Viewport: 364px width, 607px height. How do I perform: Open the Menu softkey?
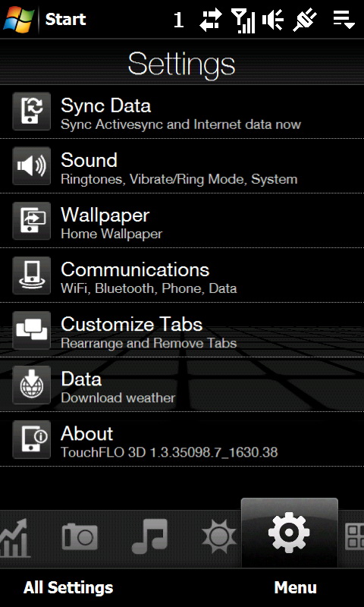pyautogui.click(x=296, y=587)
